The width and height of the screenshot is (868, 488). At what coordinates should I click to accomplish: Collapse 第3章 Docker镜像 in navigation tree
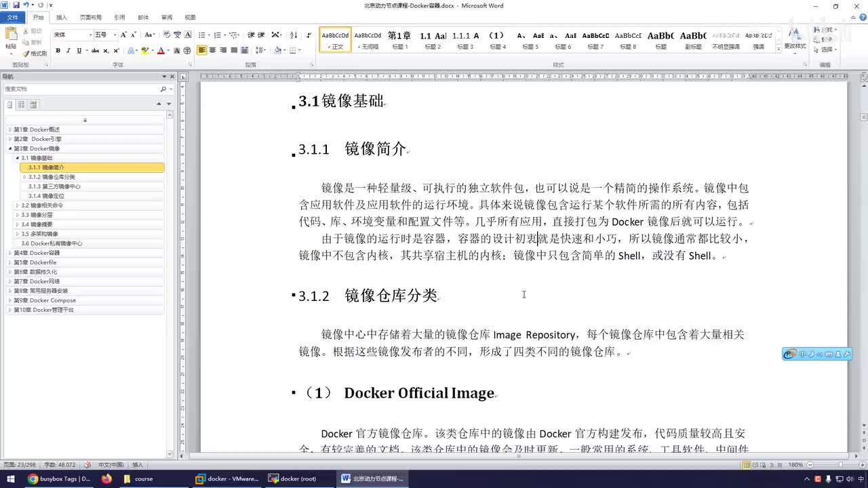(x=9, y=148)
